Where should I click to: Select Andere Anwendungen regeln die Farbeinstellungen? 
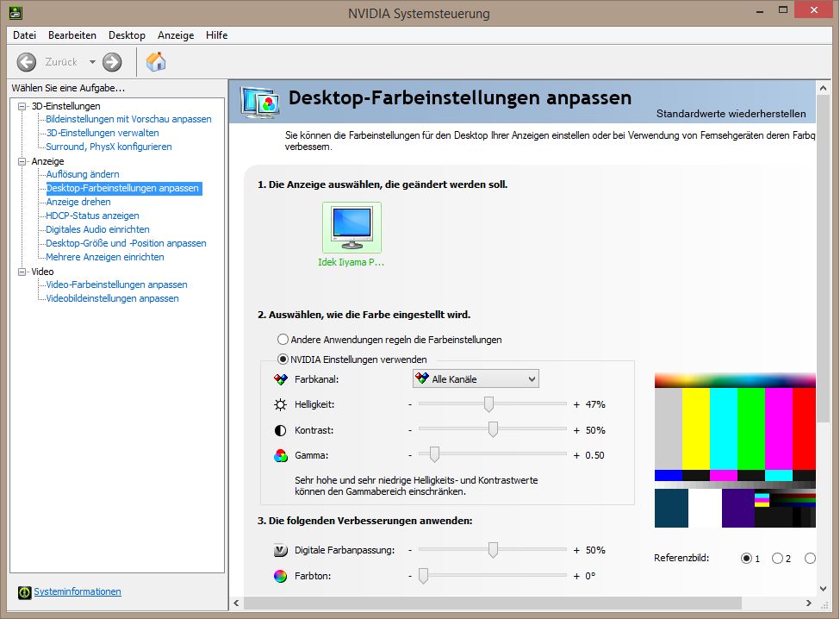tap(283, 340)
